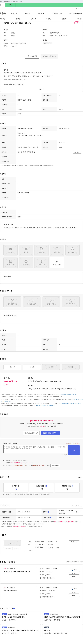Click the 자녀 학자금 지원 icon
Viewport: 83px width, 644px height.
pos(72,250)
